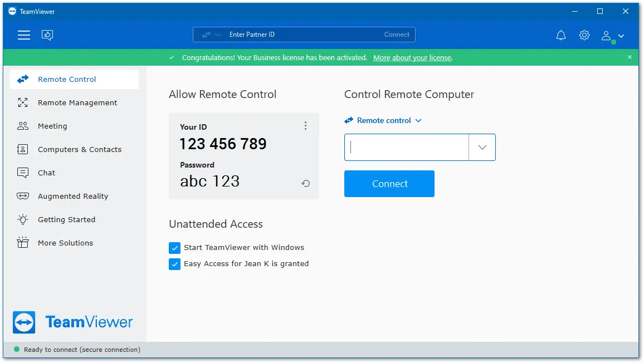Expand partner ID history dropdown arrow
This screenshot has height=363, width=644.
[x=482, y=147]
